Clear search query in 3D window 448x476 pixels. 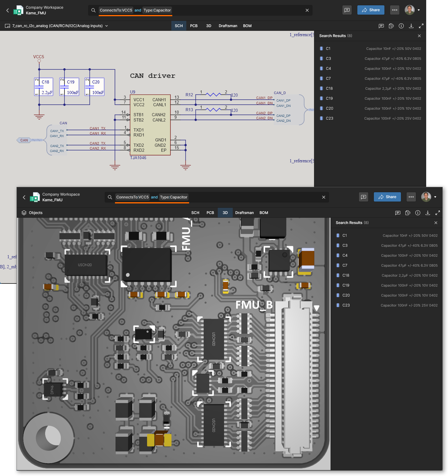[x=324, y=197]
